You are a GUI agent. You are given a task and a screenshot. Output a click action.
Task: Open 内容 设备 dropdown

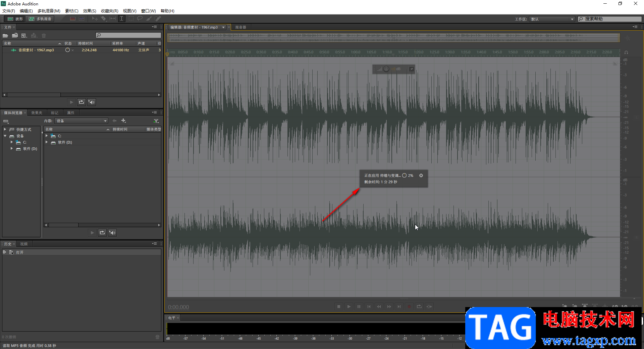point(82,121)
